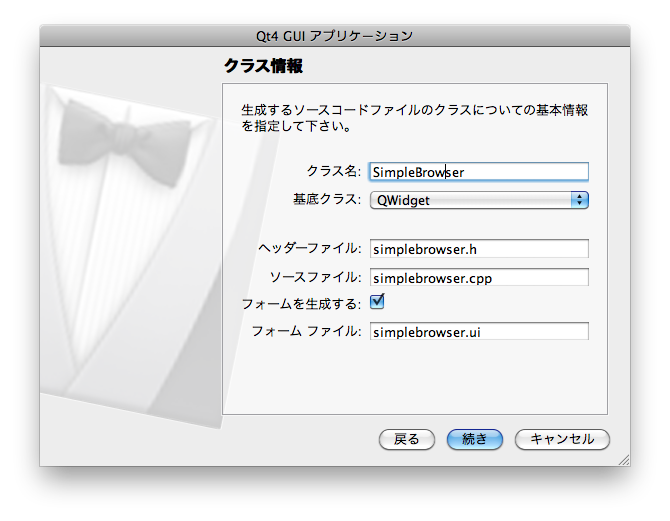Cancel the wizard with キャンセル
The height and width of the screenshot is (521, 670).
tap(561, 439)
